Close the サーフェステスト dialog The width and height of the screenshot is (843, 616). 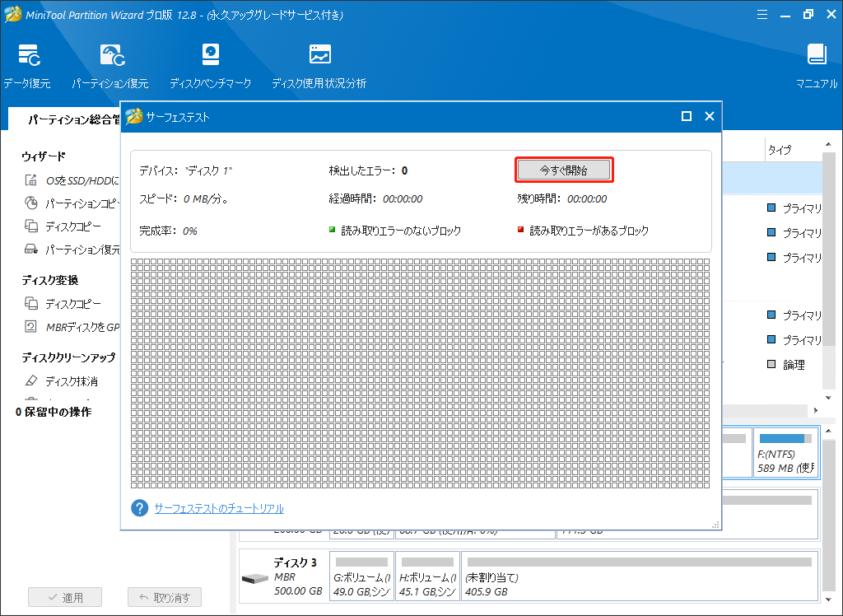(x=709, y=116)
